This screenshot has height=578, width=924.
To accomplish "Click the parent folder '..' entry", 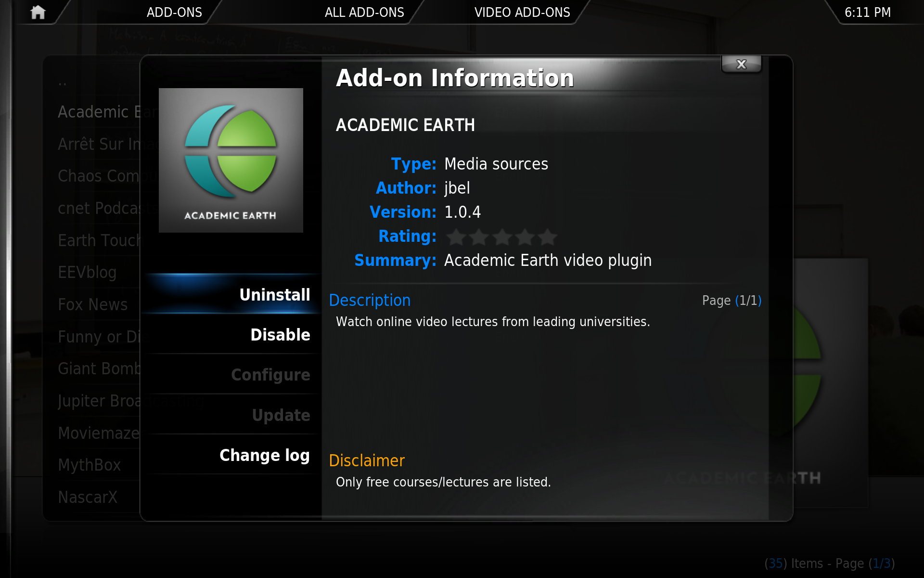I will [63, 83].
